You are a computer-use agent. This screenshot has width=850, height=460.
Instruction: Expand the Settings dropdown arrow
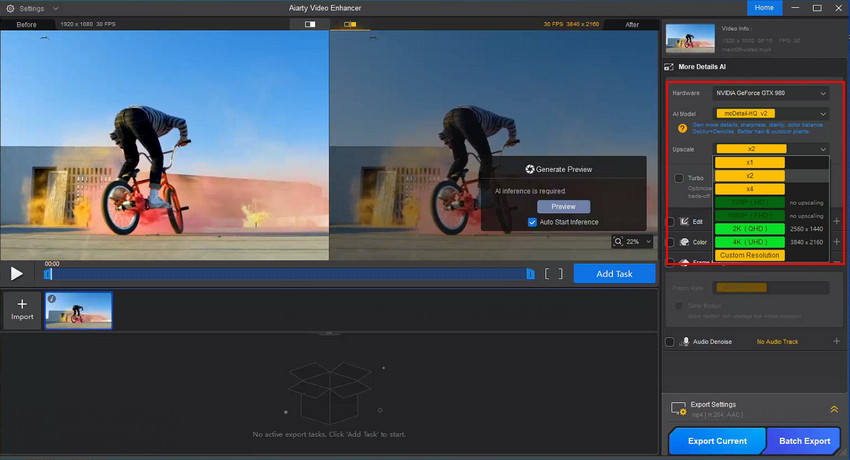(x=55, y=9)
